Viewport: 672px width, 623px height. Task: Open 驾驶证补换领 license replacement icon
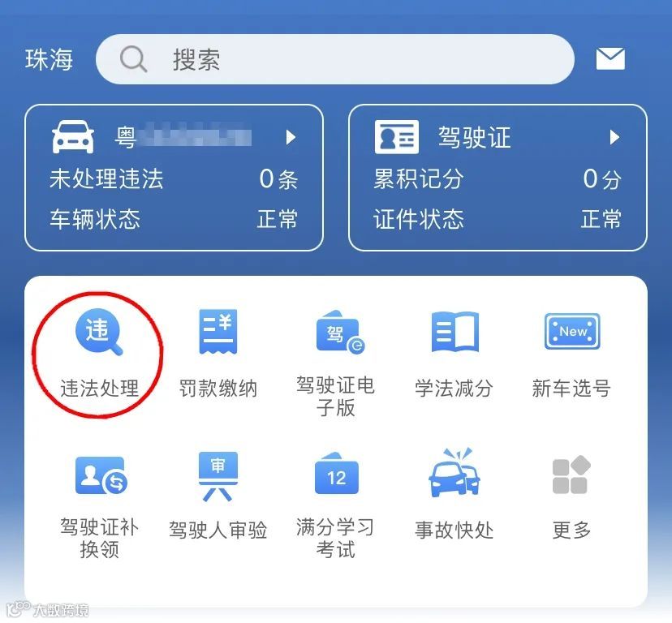tap(101, 475)
